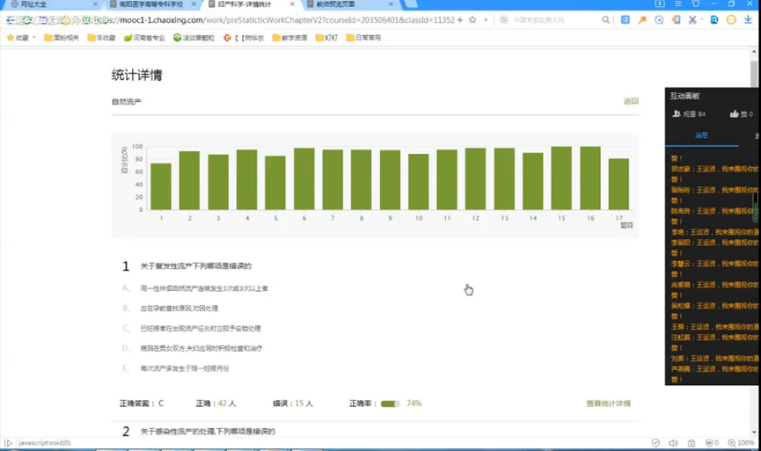Switch to the 网址大全 browser tab
Viewport: 761px width, 451px height.
pyautogui.click(x=35, y=5)
